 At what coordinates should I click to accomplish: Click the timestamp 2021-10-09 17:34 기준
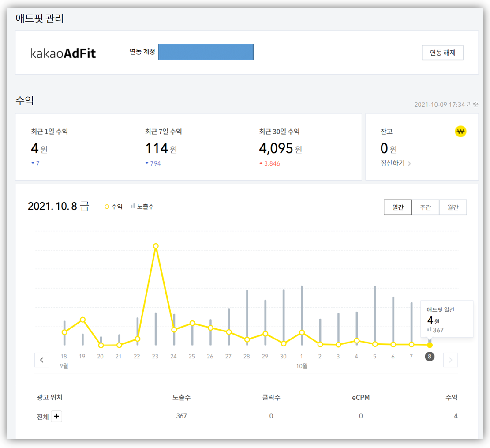[446, 105]
